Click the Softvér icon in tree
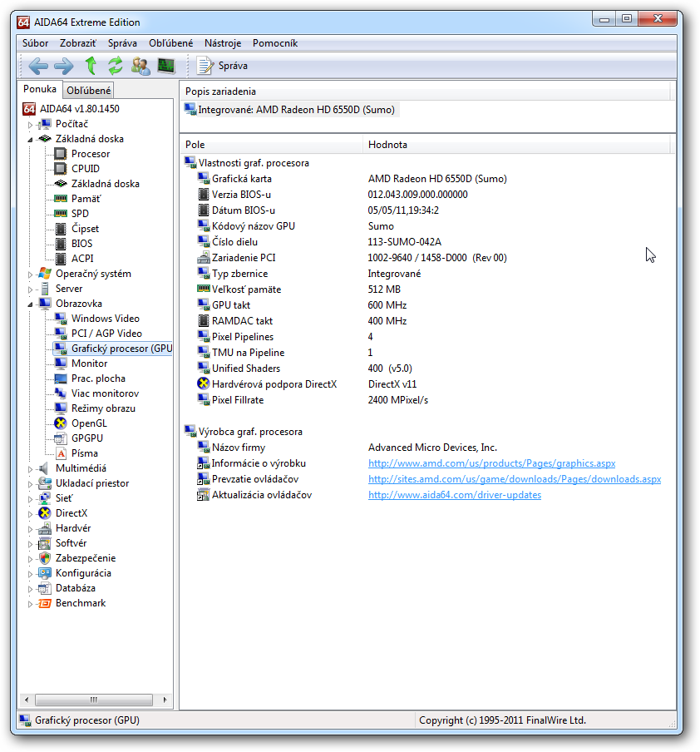Image resolution: width=700 pixels, height=752 pixels. pyautogui.click(x=45, y=543)
